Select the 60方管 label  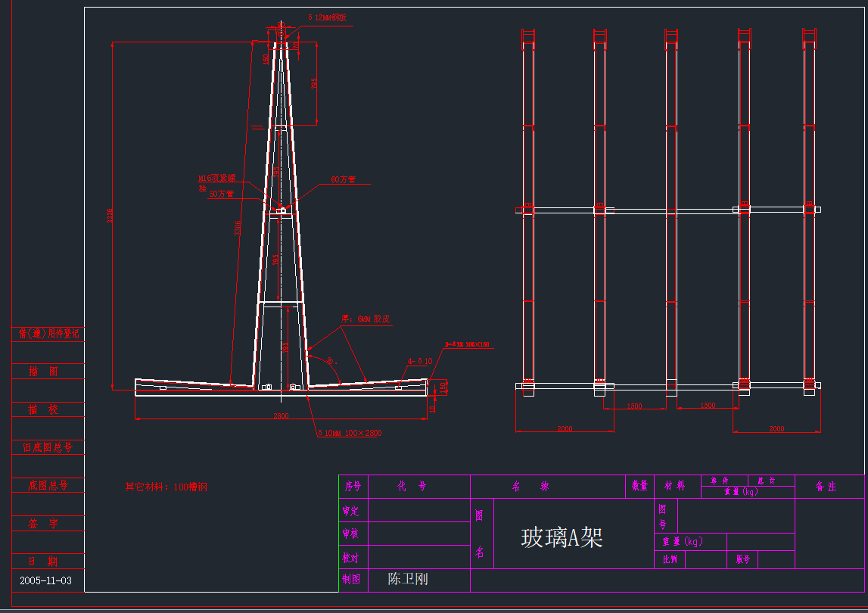click(343, 180)
